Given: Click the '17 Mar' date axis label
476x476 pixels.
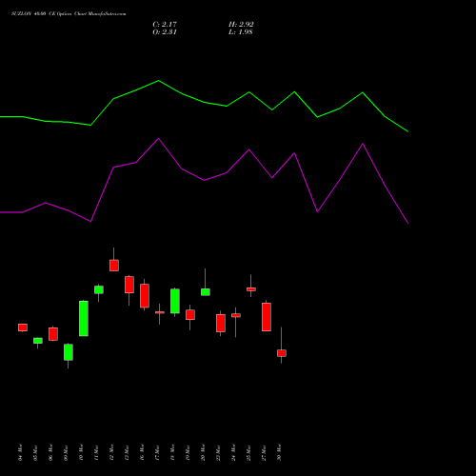Looking at the screenshot, I should (157, 452).
